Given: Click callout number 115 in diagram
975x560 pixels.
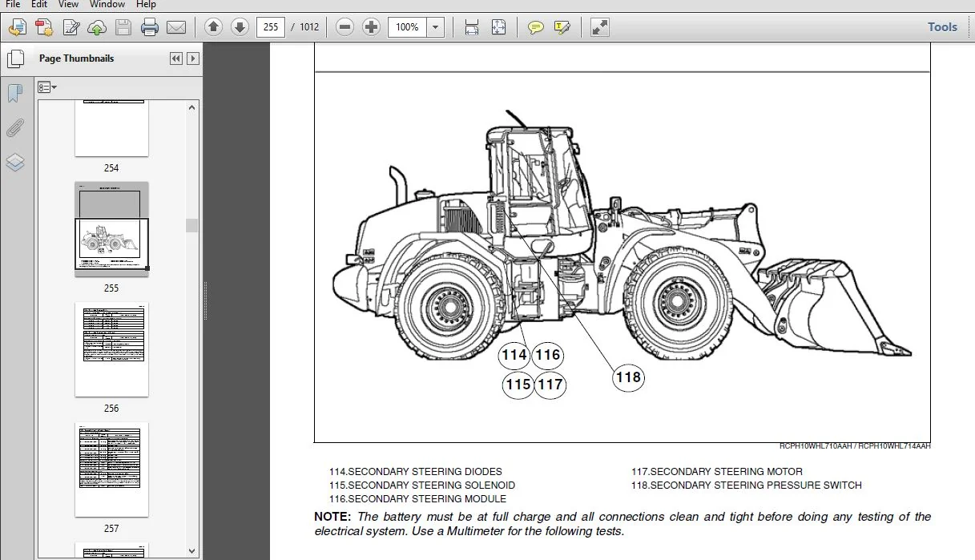Looking at the screenshot, I should (518, 385).
